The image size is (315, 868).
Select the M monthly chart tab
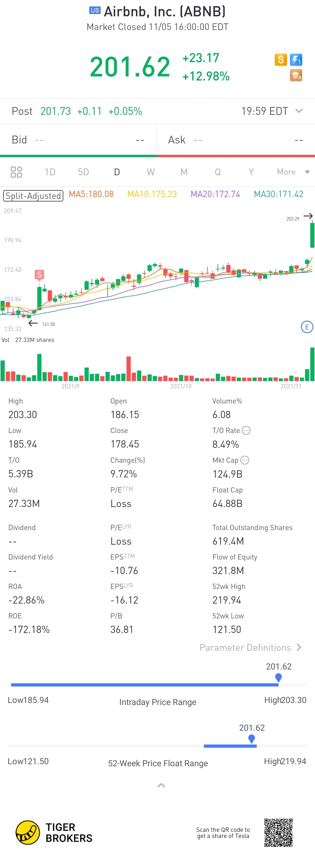(x=184, y=172)
